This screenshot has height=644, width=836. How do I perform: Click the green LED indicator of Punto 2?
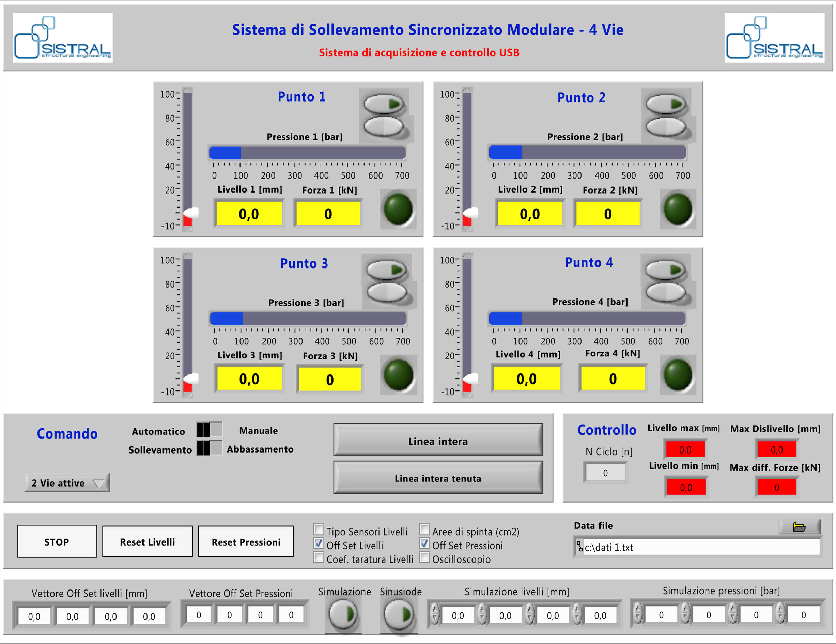click(678, 209)
